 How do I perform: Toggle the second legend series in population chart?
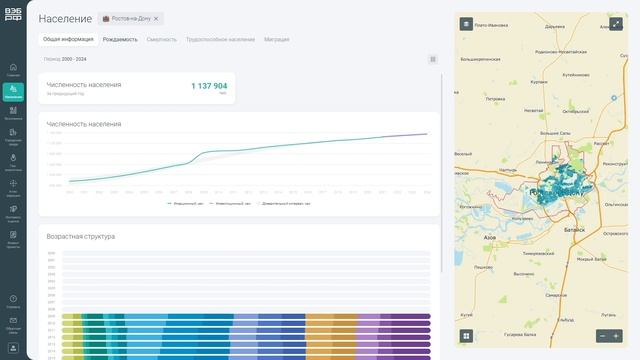click(230, 203)
